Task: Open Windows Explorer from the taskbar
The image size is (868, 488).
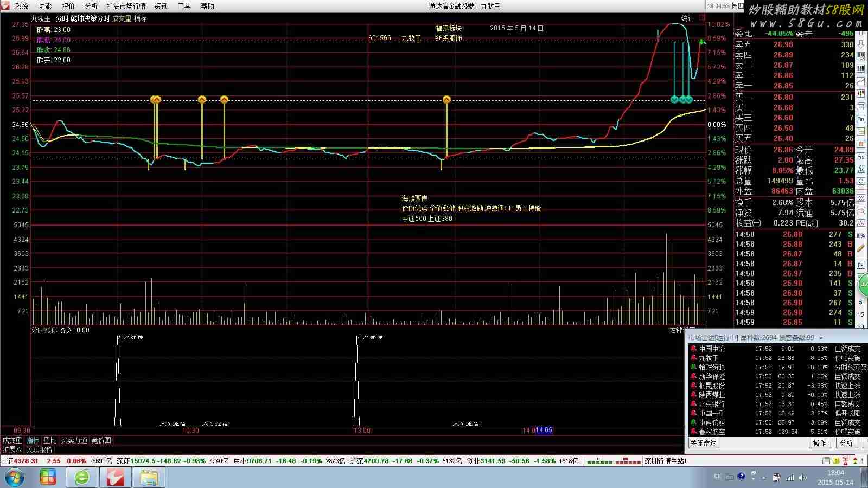Action: tap(149, 477)
